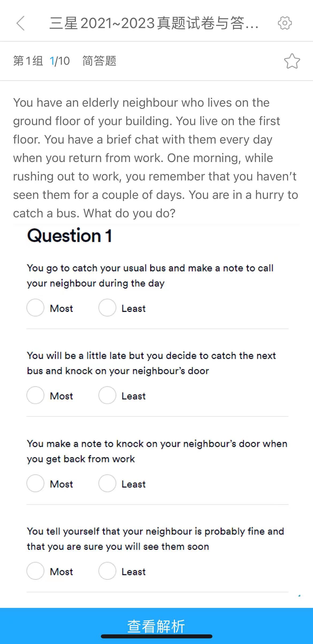Select Most for catching the next bus

(x=35, y=395)
